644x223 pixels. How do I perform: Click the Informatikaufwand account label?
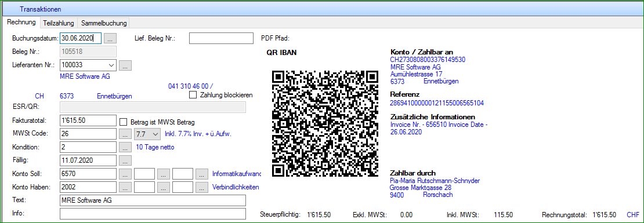(x=237, y=174)
